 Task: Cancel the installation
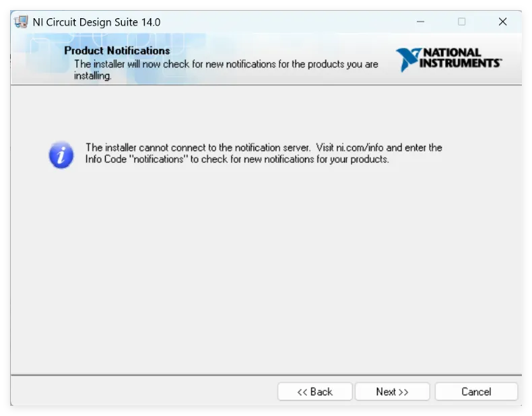(476, 392)
